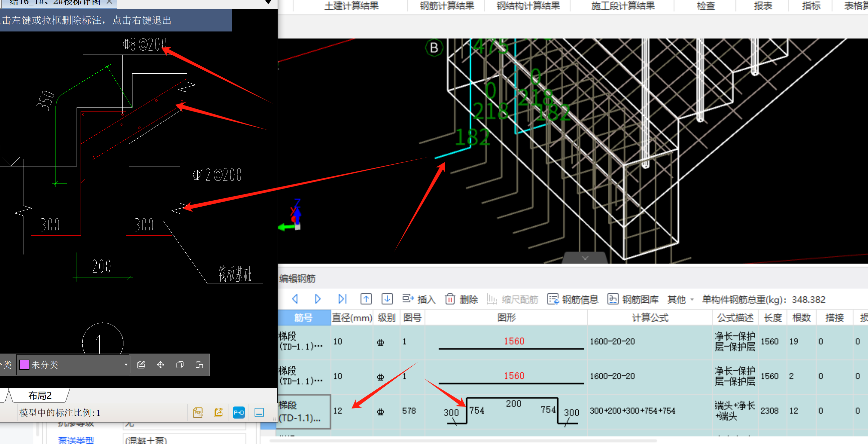
Task: Click 删除 to delete the rebar row
Action: [462, 299]
